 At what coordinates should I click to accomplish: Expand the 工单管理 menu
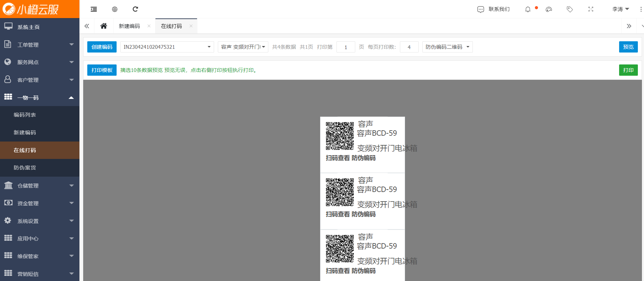[40, 45]
